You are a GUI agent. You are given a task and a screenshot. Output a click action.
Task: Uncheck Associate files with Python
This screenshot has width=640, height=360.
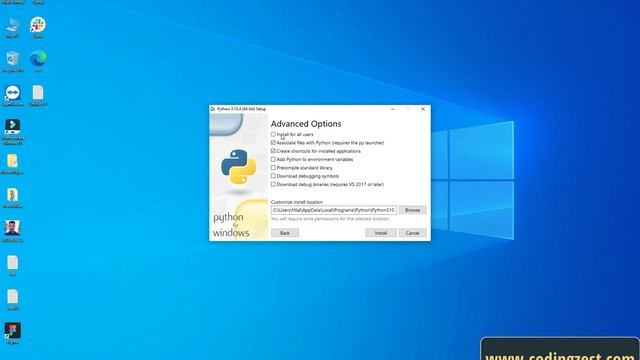pyautogui.click(x=273, y=143)
